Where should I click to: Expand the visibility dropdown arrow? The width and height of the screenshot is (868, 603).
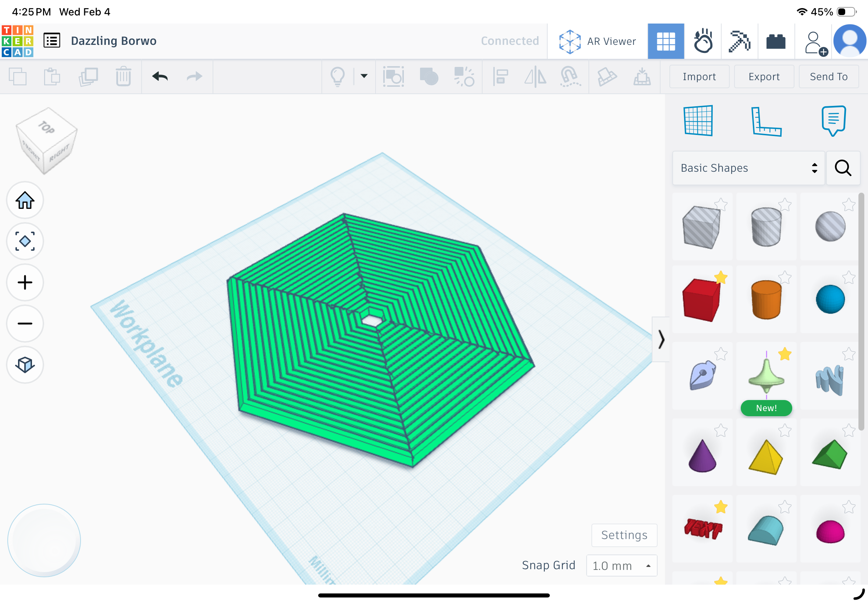(364, 76)
